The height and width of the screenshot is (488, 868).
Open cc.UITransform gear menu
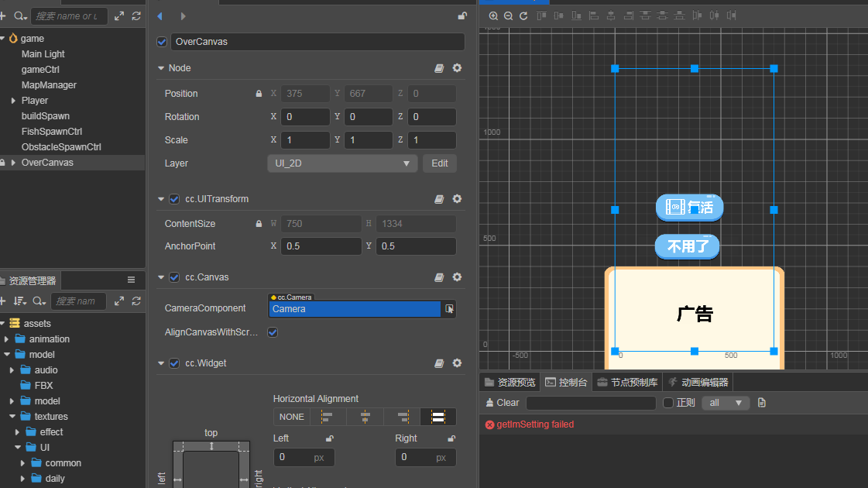pyautogui.click(x=457, y=198)
